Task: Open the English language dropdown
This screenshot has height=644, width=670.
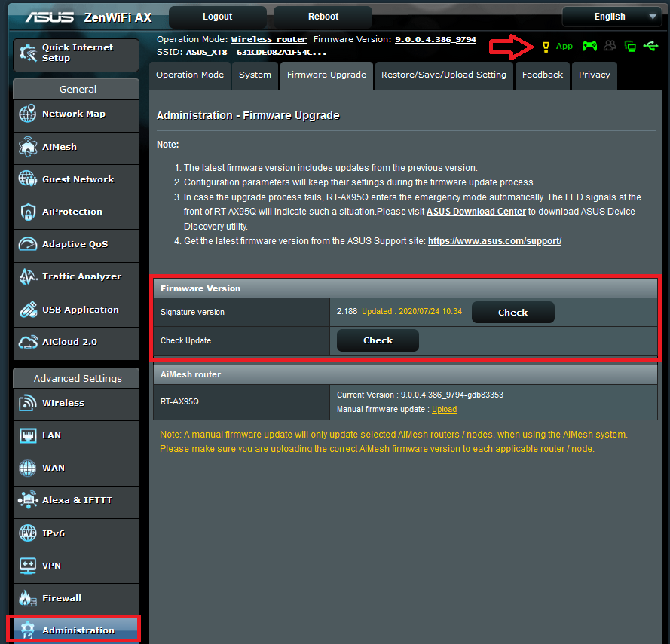Action: (612, 17)
